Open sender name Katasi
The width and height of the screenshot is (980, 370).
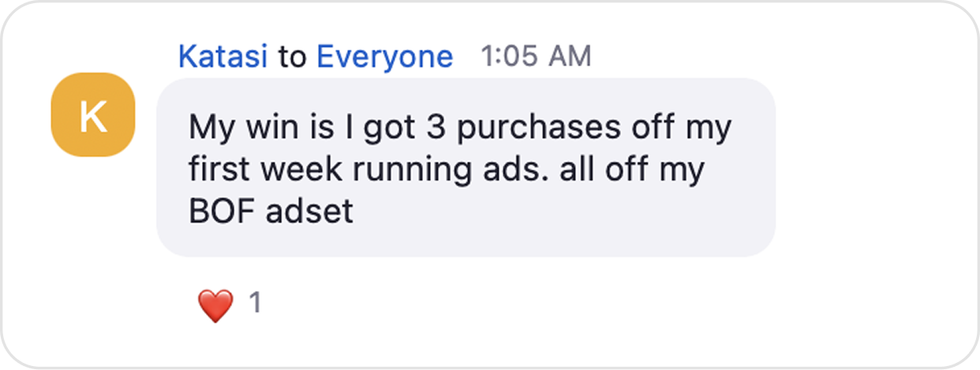[223, 57]
